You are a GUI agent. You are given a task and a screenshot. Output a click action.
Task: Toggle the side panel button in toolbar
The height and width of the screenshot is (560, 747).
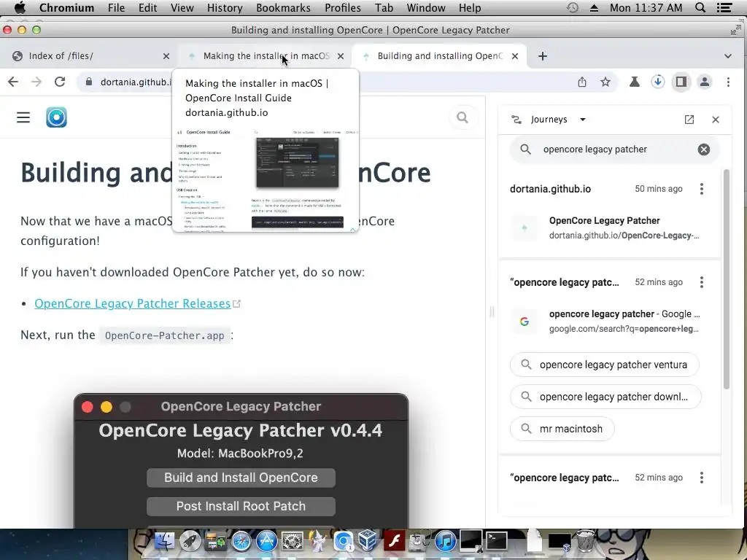click(681, 82)
